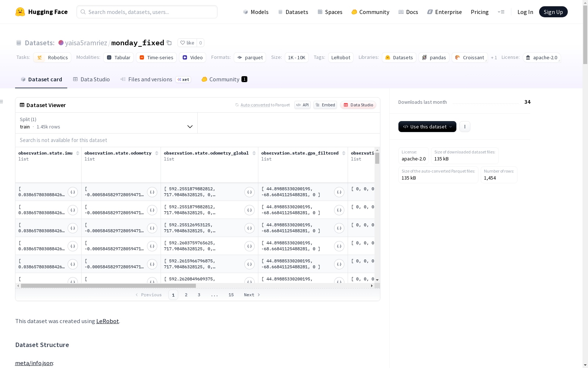Expand the Use this dataset dropdown
The height and width of the screenshot is (368, 588).
pos(427,127)
